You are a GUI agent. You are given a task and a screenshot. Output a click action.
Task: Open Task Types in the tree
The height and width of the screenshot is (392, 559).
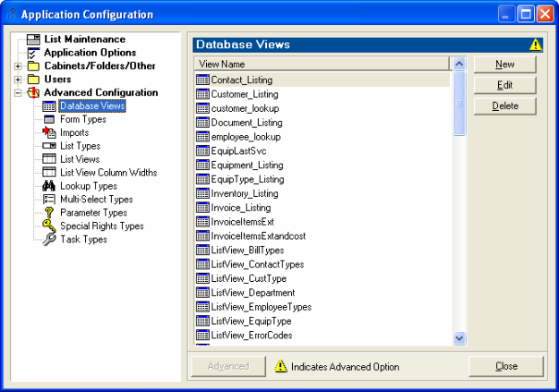(83, 239)
